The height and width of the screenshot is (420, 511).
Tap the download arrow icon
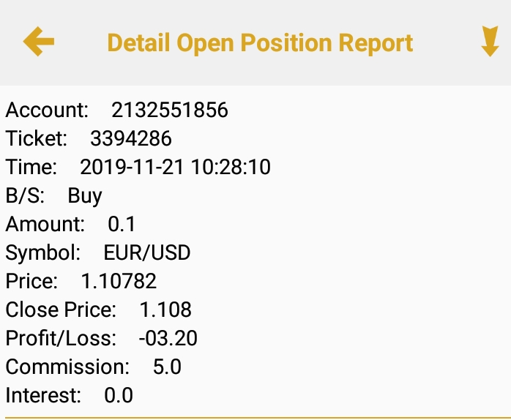[x=489, y=42]
